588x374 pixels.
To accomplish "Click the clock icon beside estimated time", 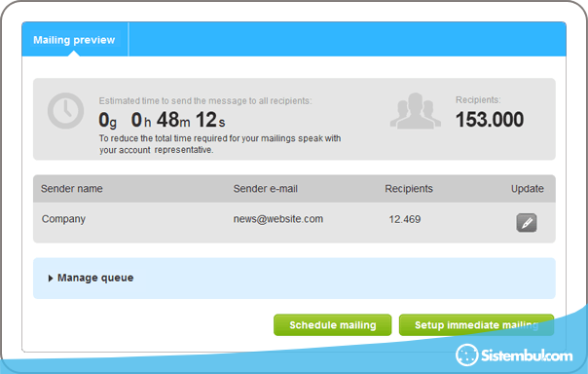I will [x=65, y=111].
